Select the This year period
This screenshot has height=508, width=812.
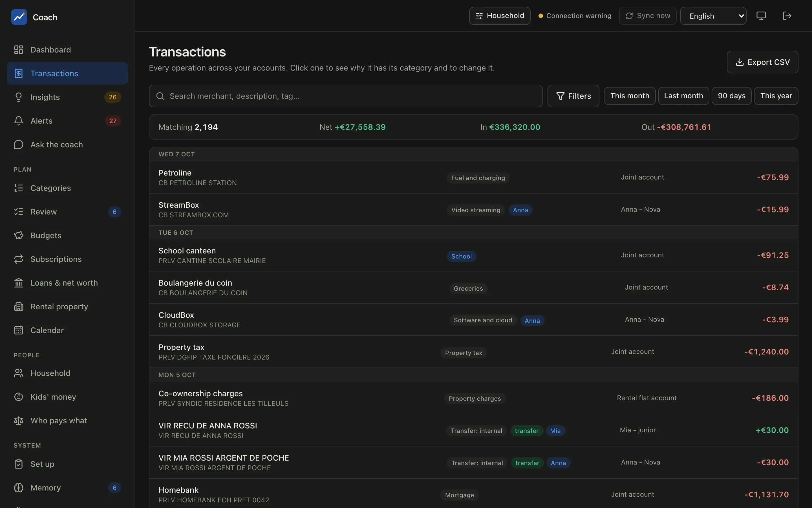pyautogui.click(x=776, y=96)
